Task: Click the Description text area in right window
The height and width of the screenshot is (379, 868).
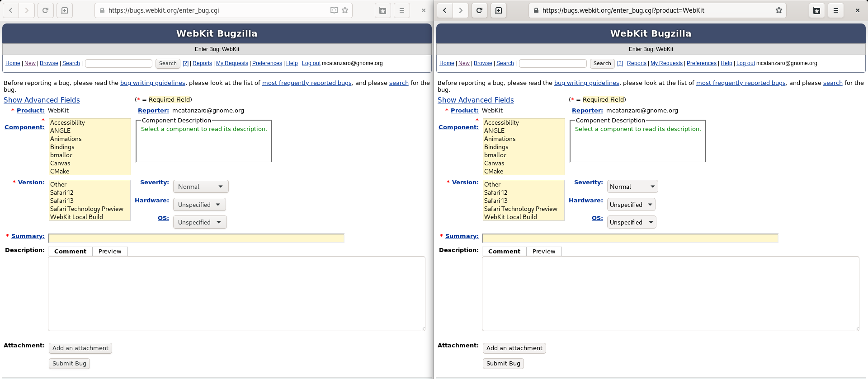Action: point(670,294)
